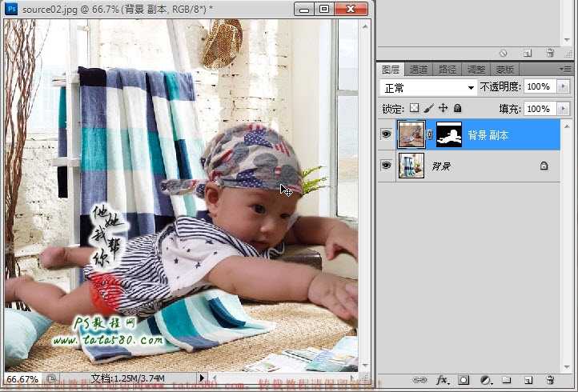
Task: Click the 背景 副本 layer name
Action: click(x=488, y=135)
